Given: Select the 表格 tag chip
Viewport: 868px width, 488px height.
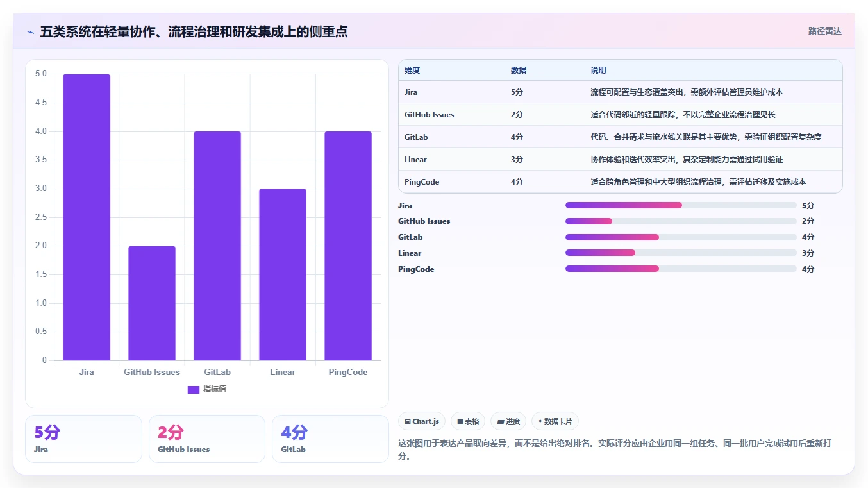Looking at the screenshot, I should pos(468,421).
